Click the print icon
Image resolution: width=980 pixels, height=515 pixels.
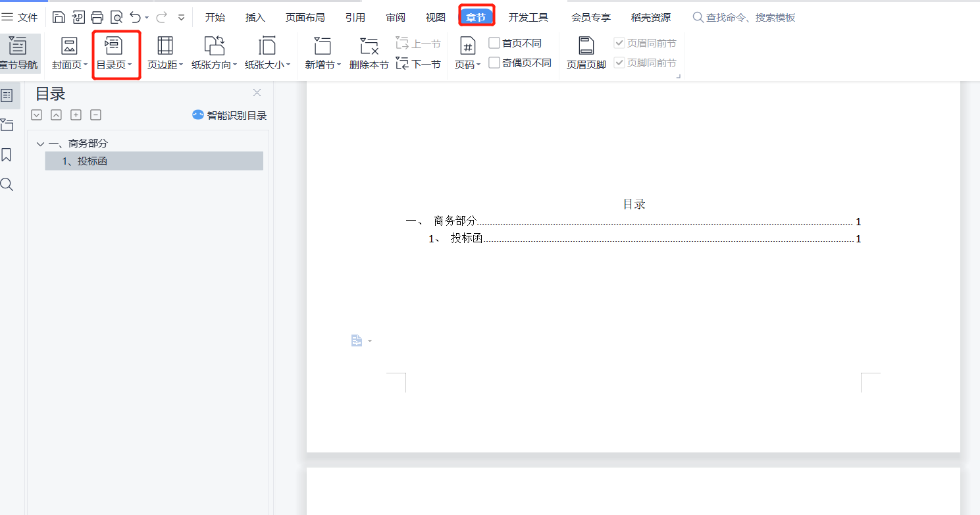coord(97,17)
